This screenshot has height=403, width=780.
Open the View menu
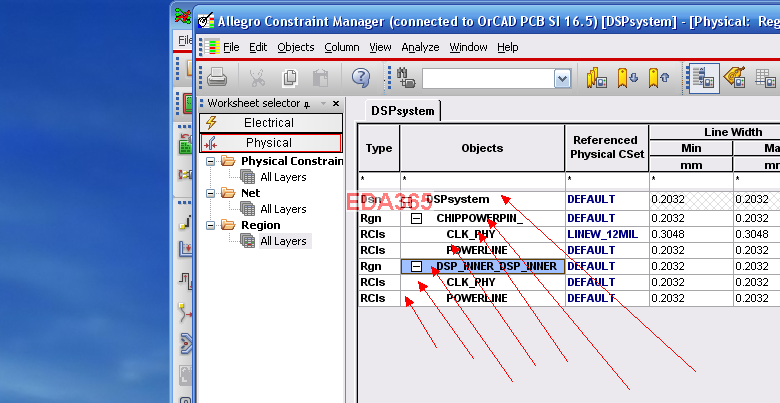pos(380,47)
